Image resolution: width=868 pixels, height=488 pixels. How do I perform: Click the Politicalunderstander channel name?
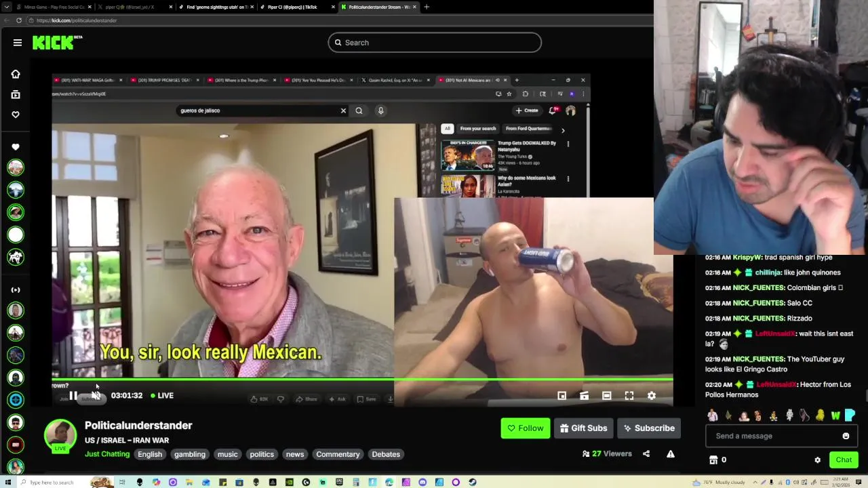138,426
